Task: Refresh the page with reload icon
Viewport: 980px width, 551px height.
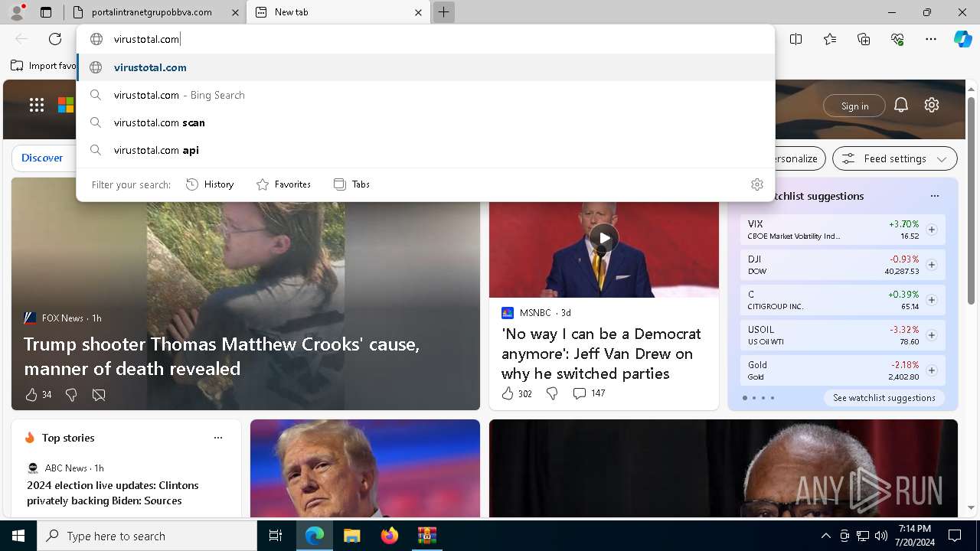Action: pyautogui.click(x=55, y=39)
